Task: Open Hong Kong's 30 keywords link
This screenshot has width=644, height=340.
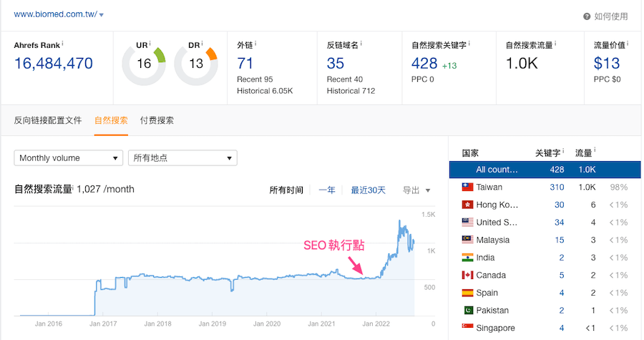Action: tap(560, 205)
